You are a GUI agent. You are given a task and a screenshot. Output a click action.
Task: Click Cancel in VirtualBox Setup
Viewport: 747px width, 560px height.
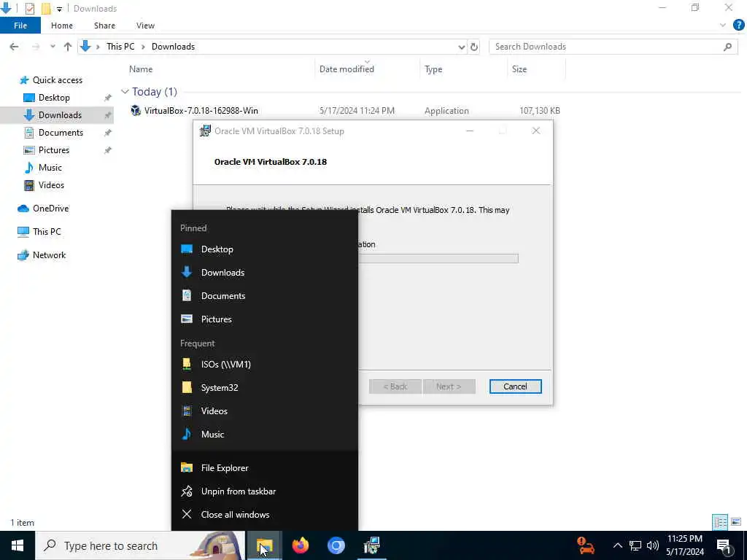pos(515,386)
